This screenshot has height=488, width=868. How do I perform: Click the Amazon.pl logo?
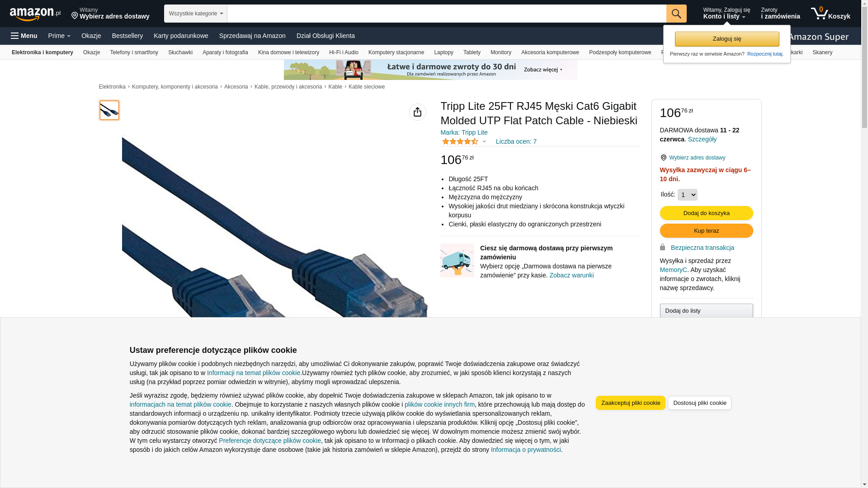point(35,14)
